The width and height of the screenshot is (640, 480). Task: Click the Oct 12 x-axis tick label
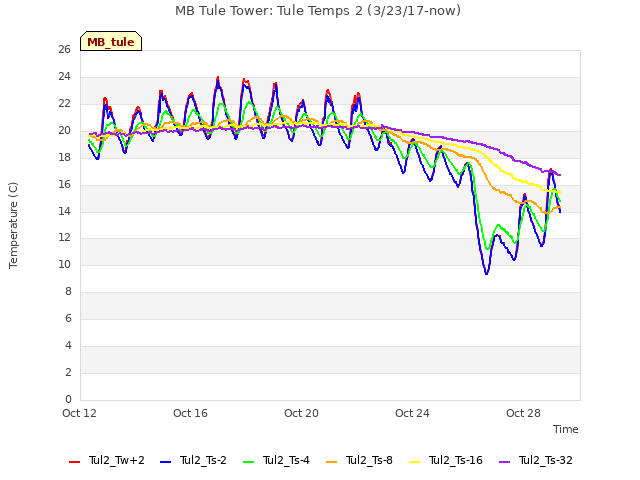[x=79, y=413]
